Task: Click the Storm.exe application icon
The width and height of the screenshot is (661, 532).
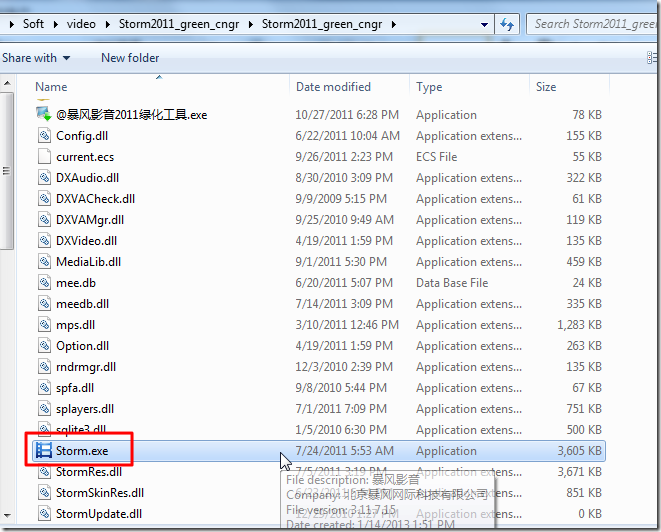Action: click(x=44, y=451)
